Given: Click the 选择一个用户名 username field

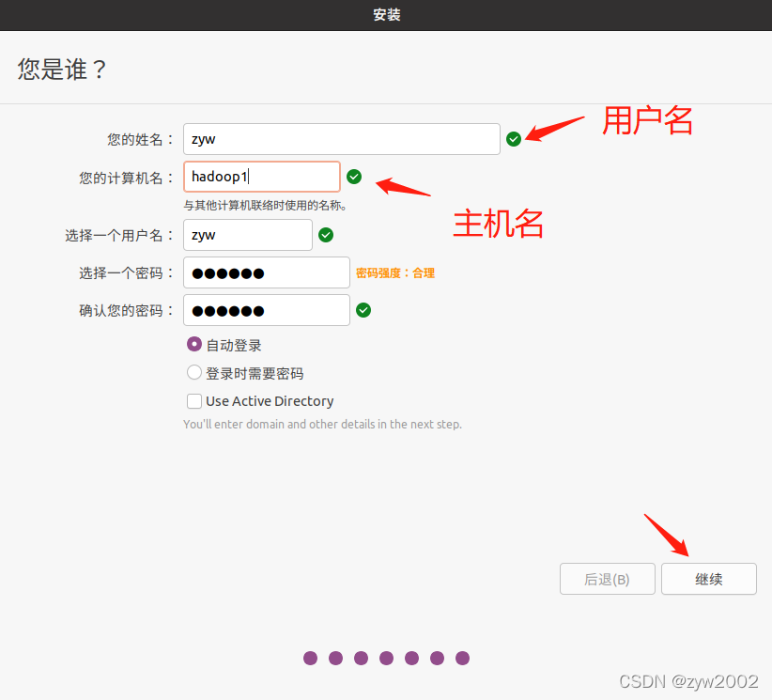Looking at the screenshot, I should point(248,235).
